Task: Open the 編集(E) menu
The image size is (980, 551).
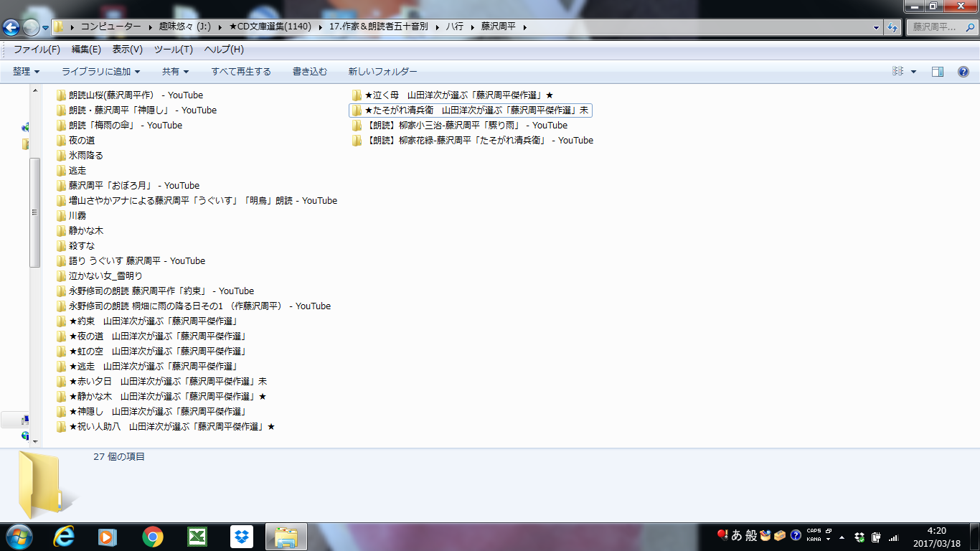Action: pyautogui.click(x=86, y=50)
